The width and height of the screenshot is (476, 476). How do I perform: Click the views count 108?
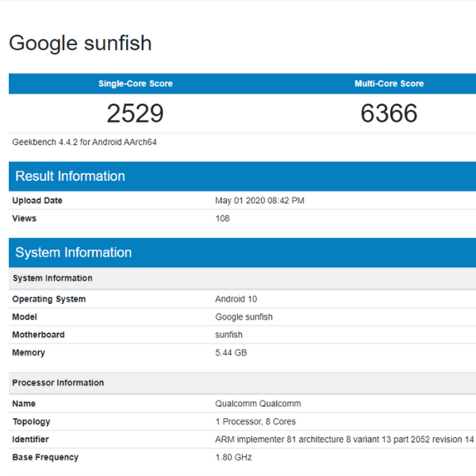click(x=222, y=218)
